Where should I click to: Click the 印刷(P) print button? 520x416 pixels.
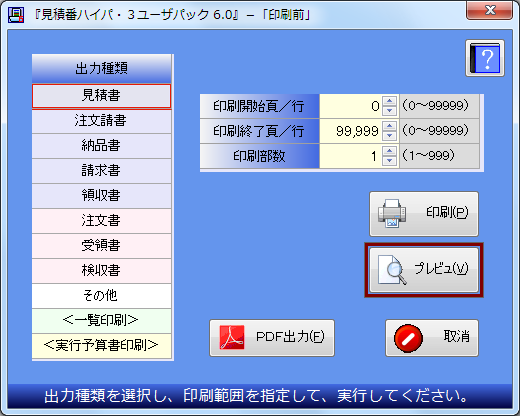pos(424,214)
